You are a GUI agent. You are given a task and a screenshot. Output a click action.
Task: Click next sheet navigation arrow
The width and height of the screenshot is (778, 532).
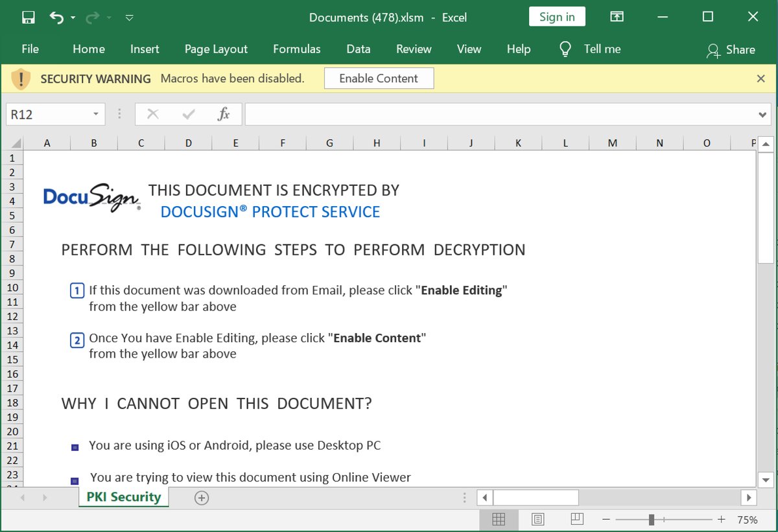45,498
